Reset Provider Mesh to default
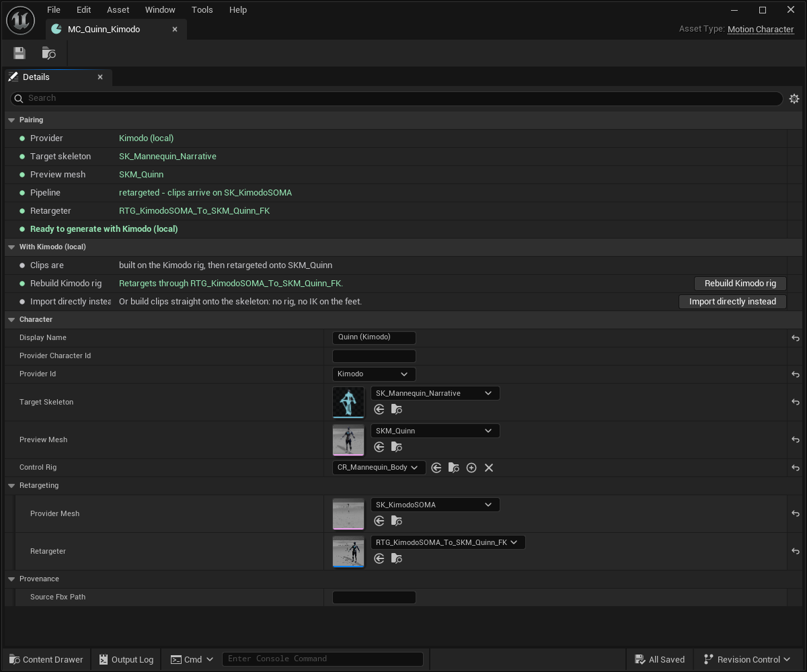The image size is (807, 672). point(796,513)
